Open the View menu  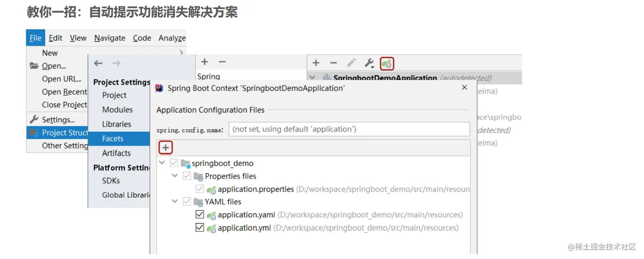tap(78, 38)
